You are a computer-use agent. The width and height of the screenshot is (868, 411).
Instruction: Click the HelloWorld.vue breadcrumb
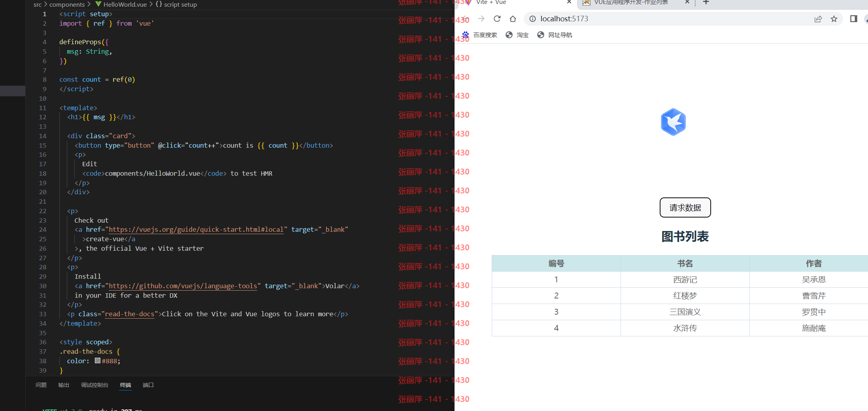pos(121,4)
